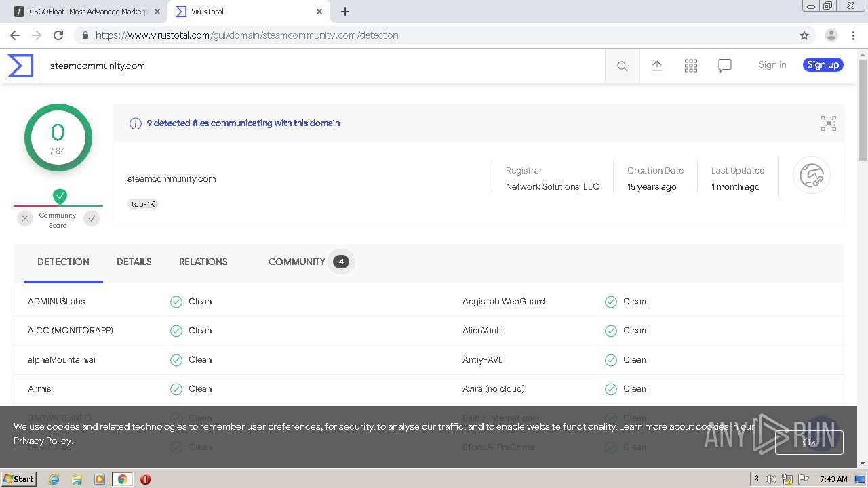Switch to the RELATIONS tab
Viewport: 868px width, 488px height.
[x=203, y=262]
